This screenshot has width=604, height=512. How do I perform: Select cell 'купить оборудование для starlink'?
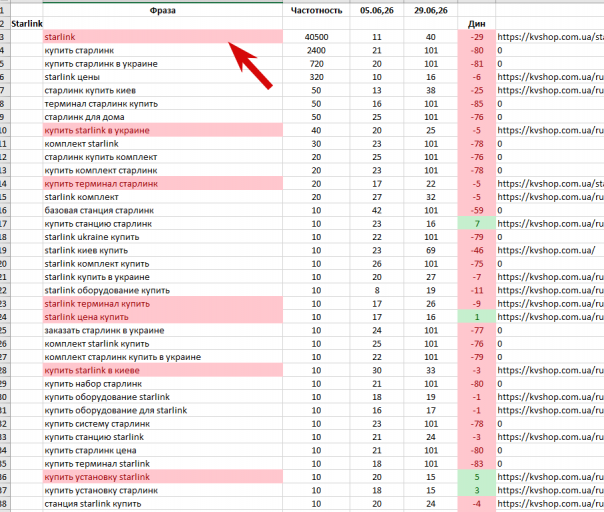163,410
